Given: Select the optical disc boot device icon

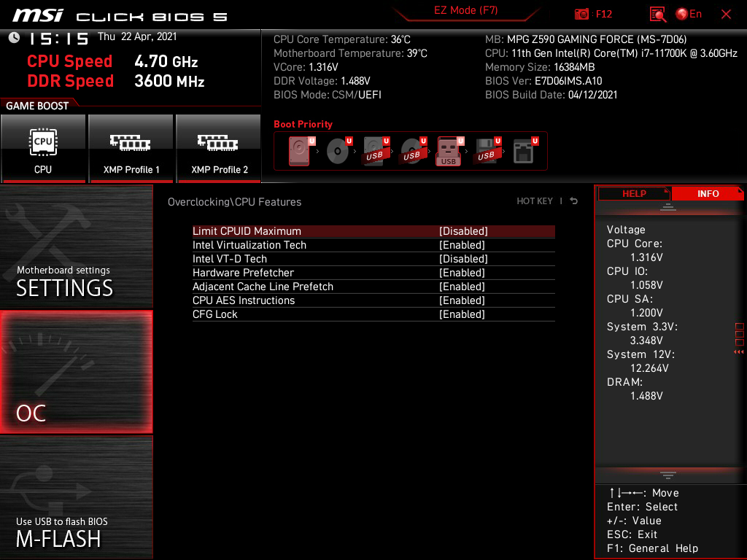Looking at the screenshot, I should pyautogui.click(x=338, y=151).
